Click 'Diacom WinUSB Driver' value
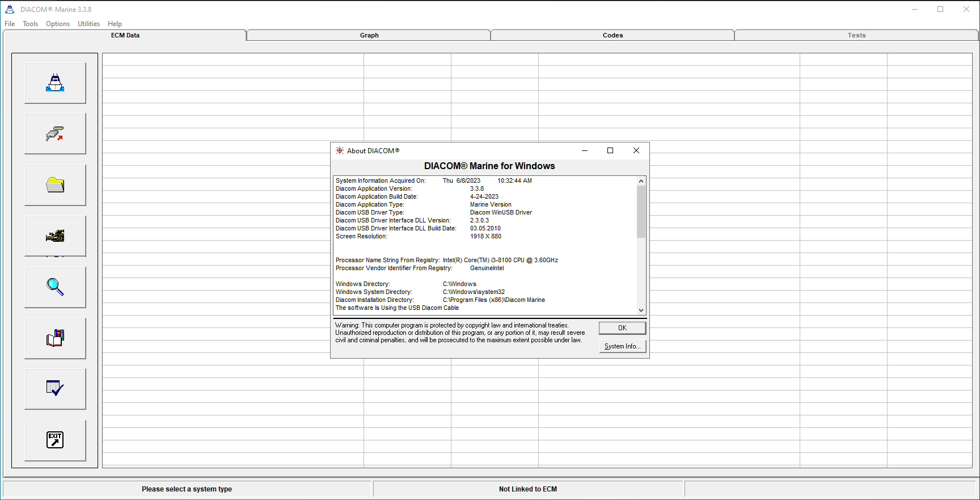The width and height of the screenshot is (980, 500). click(x=501, y=213)
